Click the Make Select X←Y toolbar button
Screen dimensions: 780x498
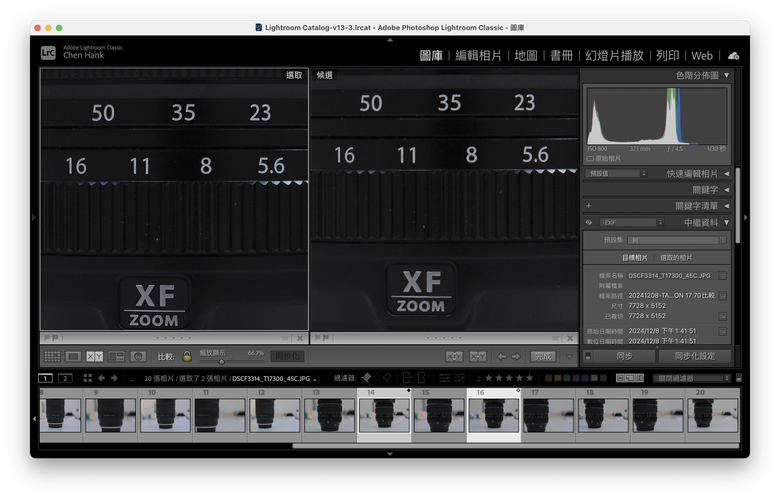[x=478, y=356]
